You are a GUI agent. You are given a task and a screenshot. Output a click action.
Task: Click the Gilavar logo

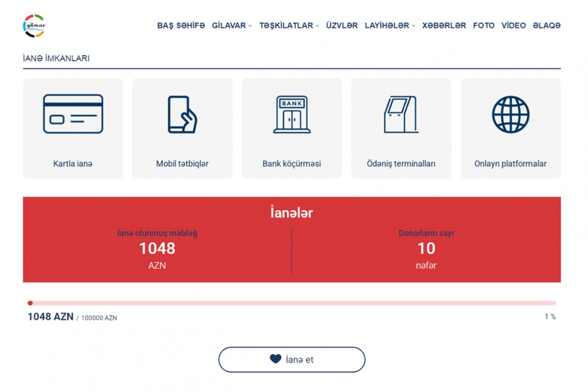[34, 26]
